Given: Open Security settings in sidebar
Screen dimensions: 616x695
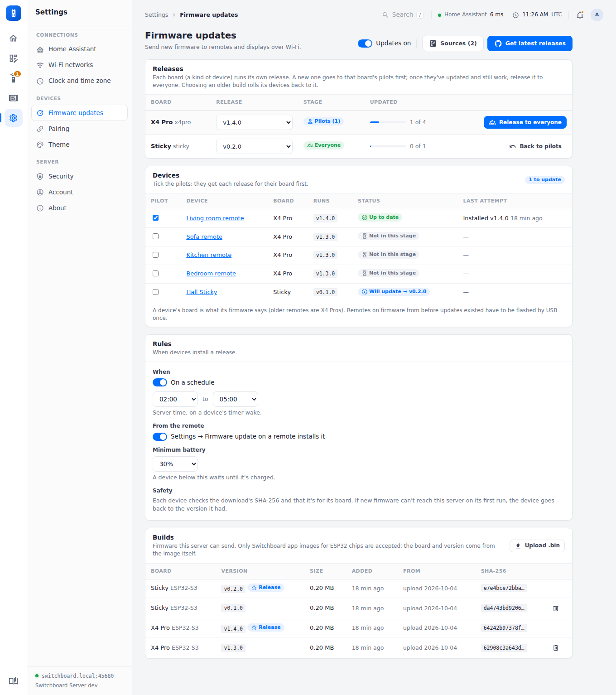Looking at the screenshot, I should pos(79,176).
